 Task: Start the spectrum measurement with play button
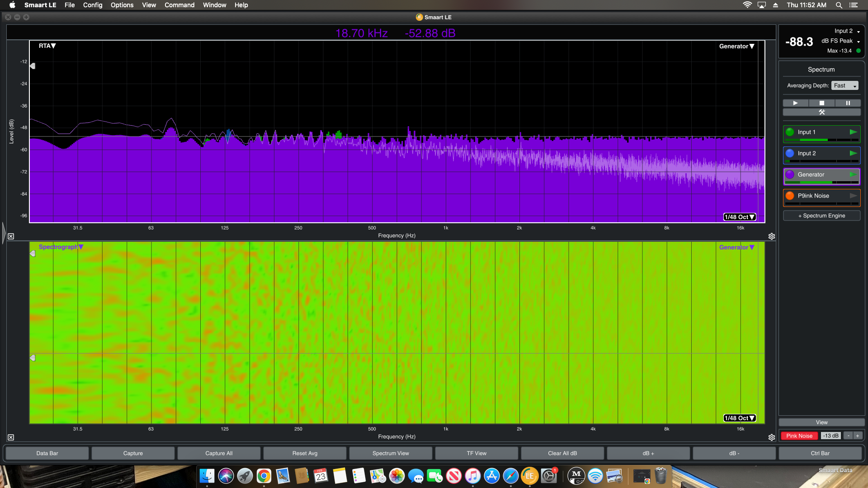click(795, 103)
